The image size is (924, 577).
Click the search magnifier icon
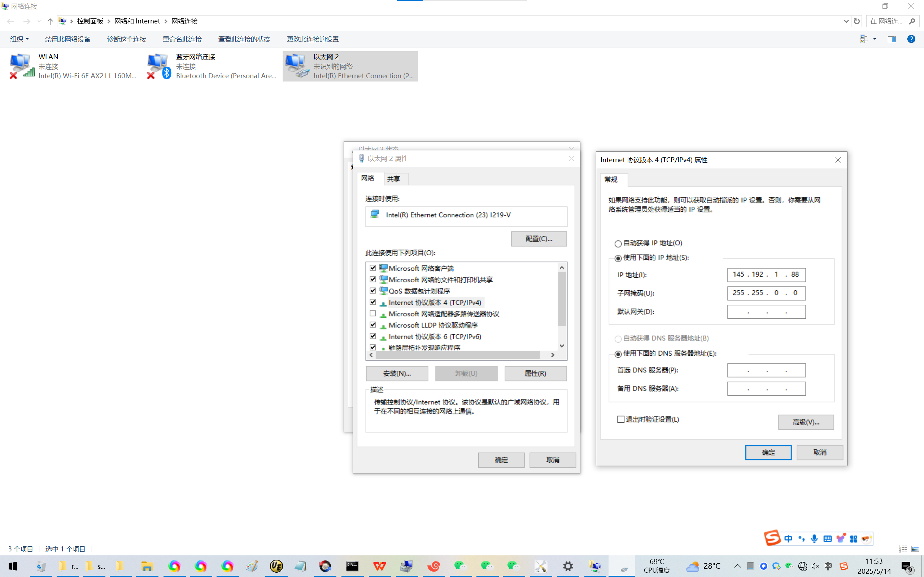pyautogui.click(x=912, y=21)
